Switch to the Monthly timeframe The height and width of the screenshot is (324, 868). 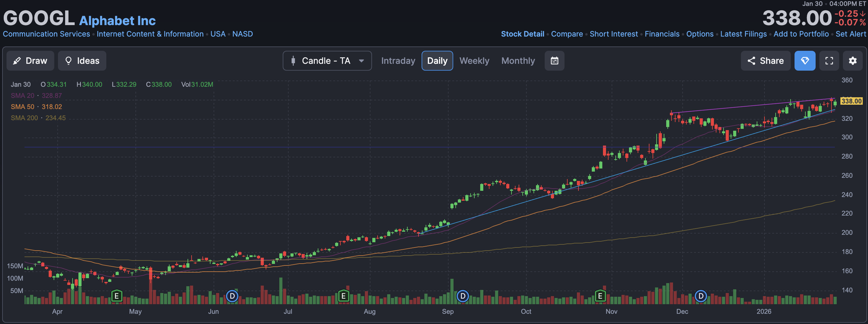pos(518,61)
